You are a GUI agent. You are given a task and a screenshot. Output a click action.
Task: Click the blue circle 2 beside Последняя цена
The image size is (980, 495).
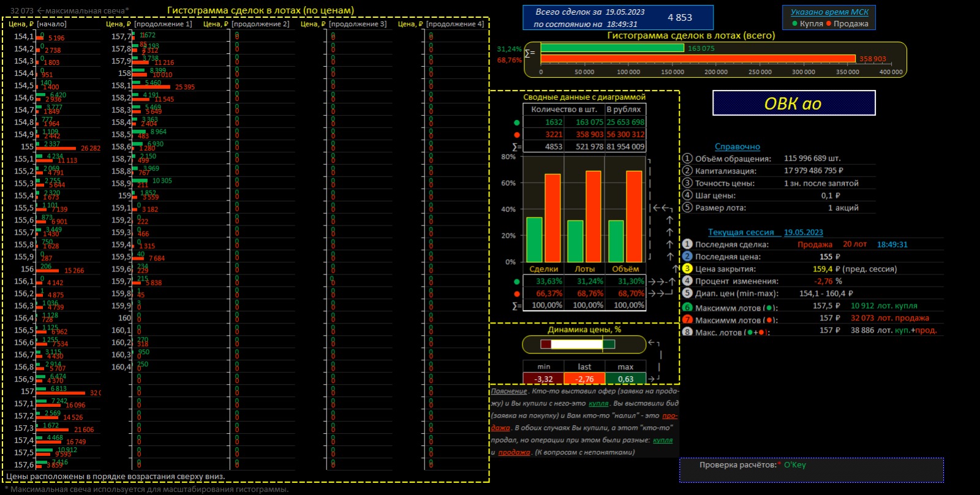(687, 257)
